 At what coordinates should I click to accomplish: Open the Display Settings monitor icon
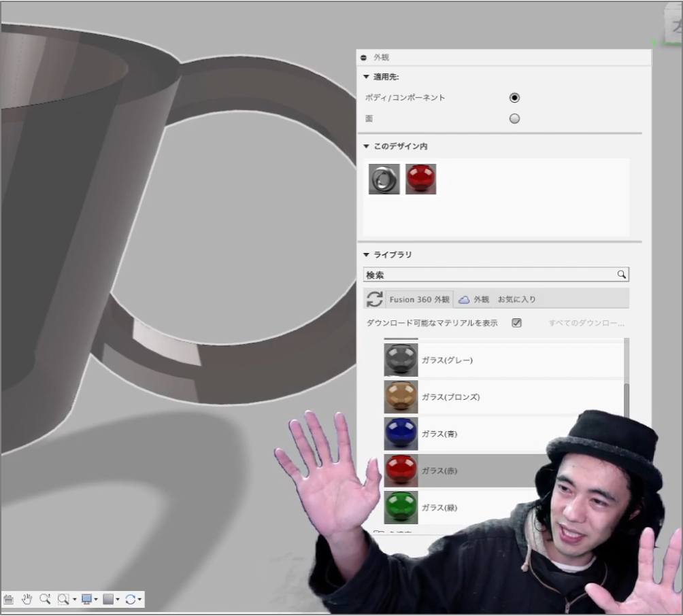86,599
